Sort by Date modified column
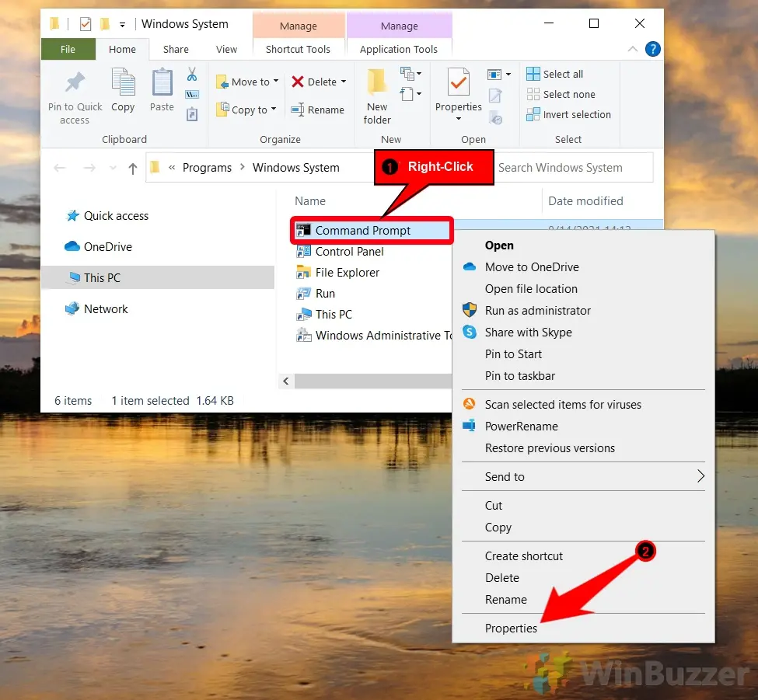Viewport: 758px width, 700px height. pyautogui.click(x=585, y=201)
